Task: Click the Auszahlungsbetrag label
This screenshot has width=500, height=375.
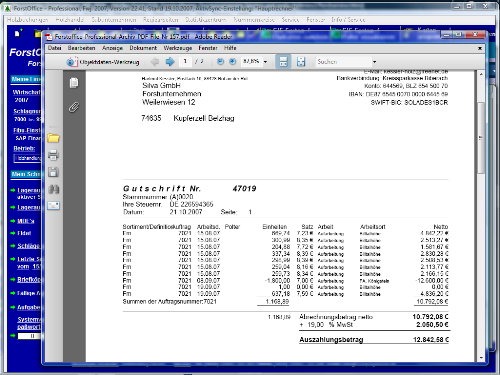Action: 331,340
